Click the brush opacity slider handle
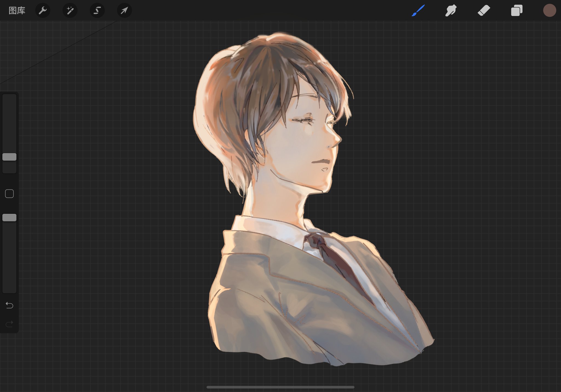 [9, 218]
